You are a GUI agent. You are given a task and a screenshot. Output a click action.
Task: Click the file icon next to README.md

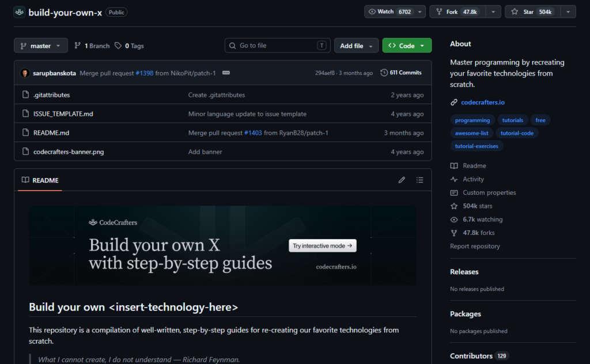(25, 132)
